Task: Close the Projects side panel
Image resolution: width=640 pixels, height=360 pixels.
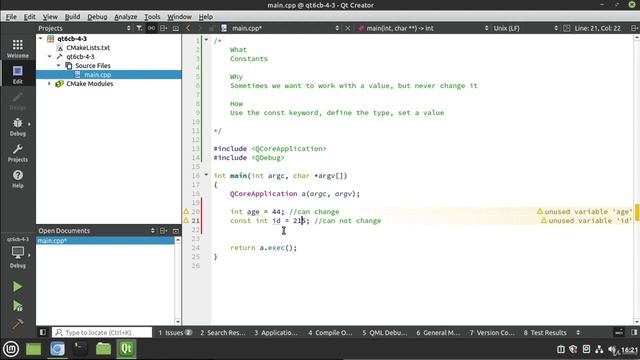Action: (176, 28)
